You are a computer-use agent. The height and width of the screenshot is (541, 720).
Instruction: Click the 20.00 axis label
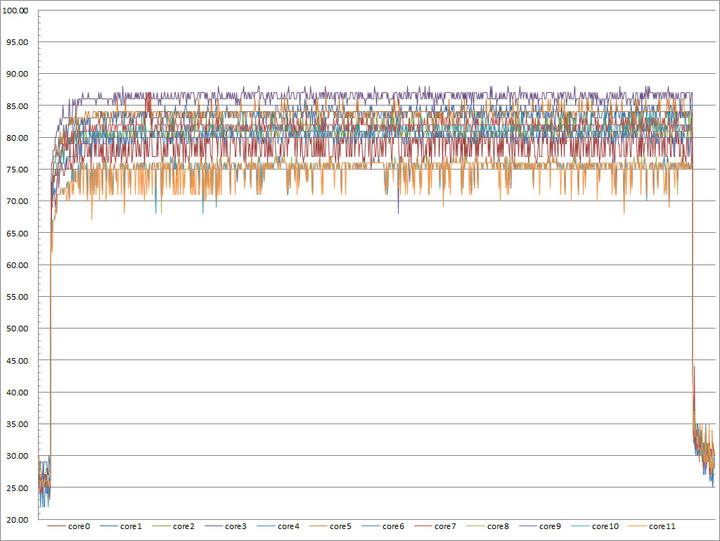click(x=17, y=520)
